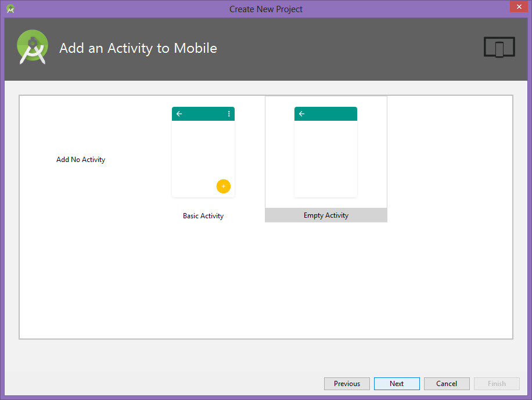
Task: Select the Add No Activity option
Action: (80, 160)
